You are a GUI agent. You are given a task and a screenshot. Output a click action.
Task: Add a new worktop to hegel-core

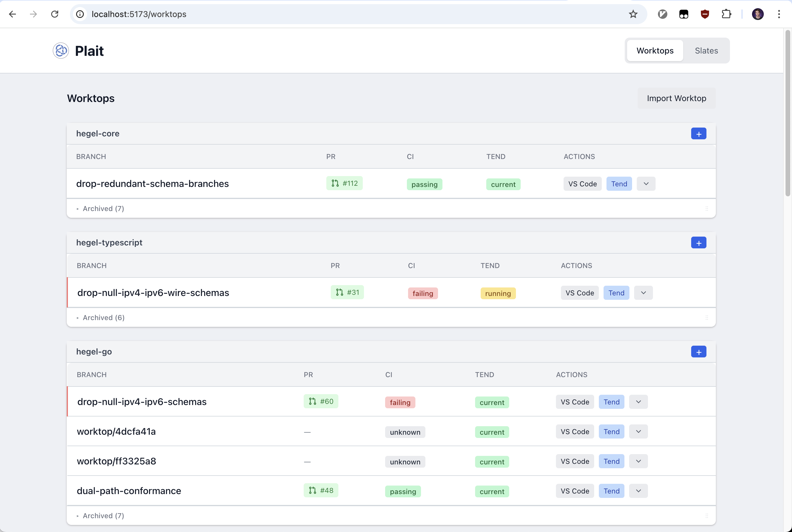coord(698,134)
